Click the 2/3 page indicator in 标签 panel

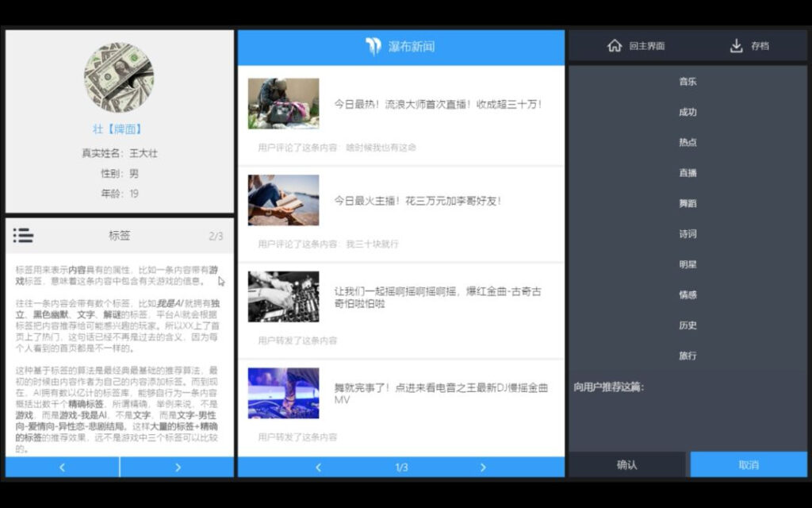coord(216,237)
